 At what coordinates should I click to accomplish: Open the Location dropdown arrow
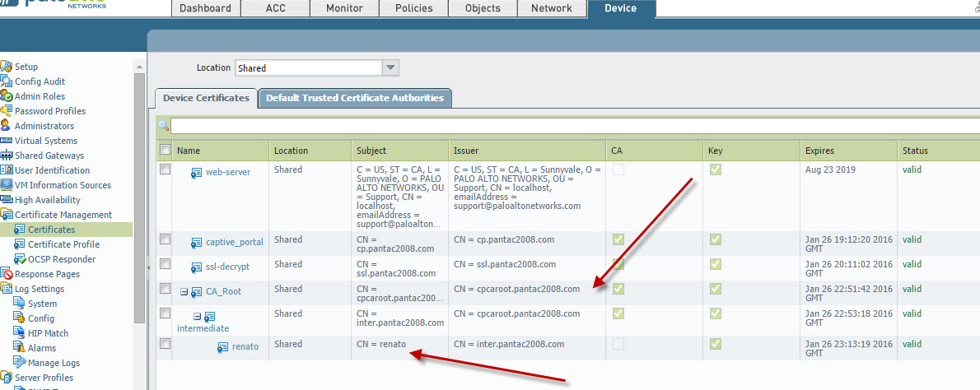point(390,68)
